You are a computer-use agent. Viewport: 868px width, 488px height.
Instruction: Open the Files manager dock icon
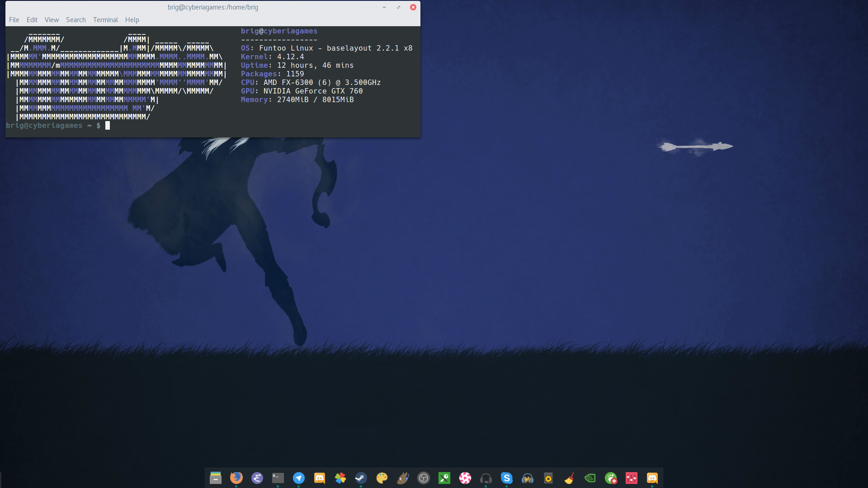(216, 478)
